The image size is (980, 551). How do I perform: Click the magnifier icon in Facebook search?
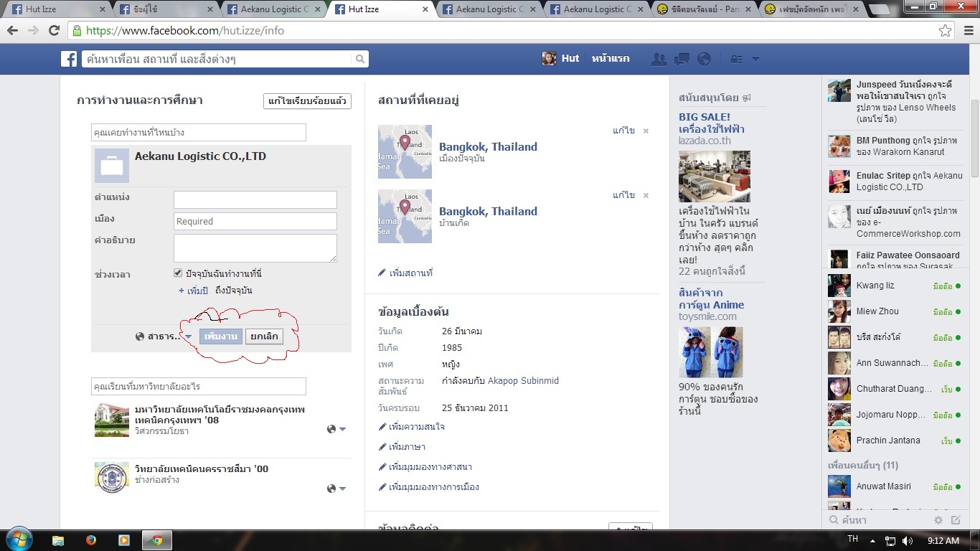coord(360,59)
